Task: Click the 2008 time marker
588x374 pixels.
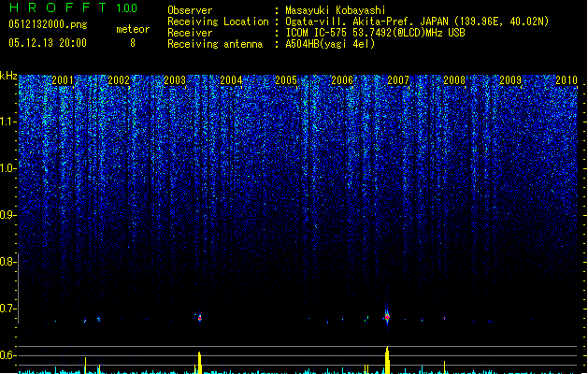Action: pos(454,79)
